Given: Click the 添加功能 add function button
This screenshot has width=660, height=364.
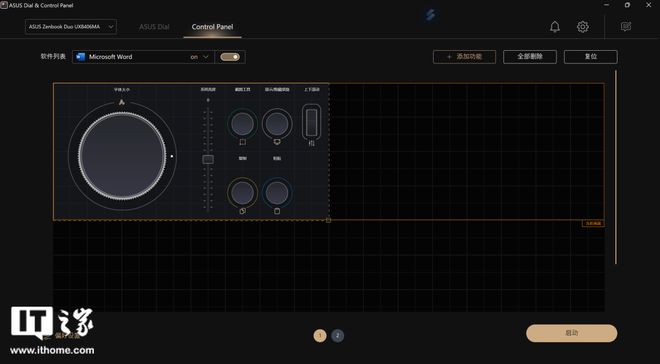Looking at the screenshot, I should 464,57.
